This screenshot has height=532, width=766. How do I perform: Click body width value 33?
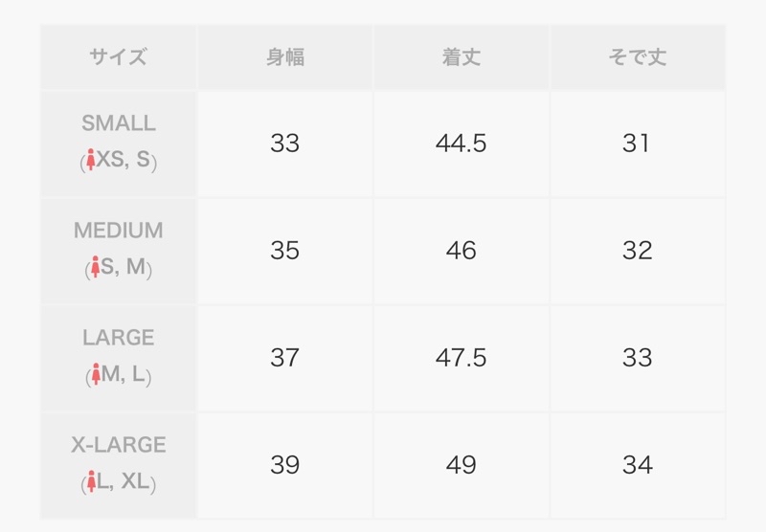tap(284, 144)
